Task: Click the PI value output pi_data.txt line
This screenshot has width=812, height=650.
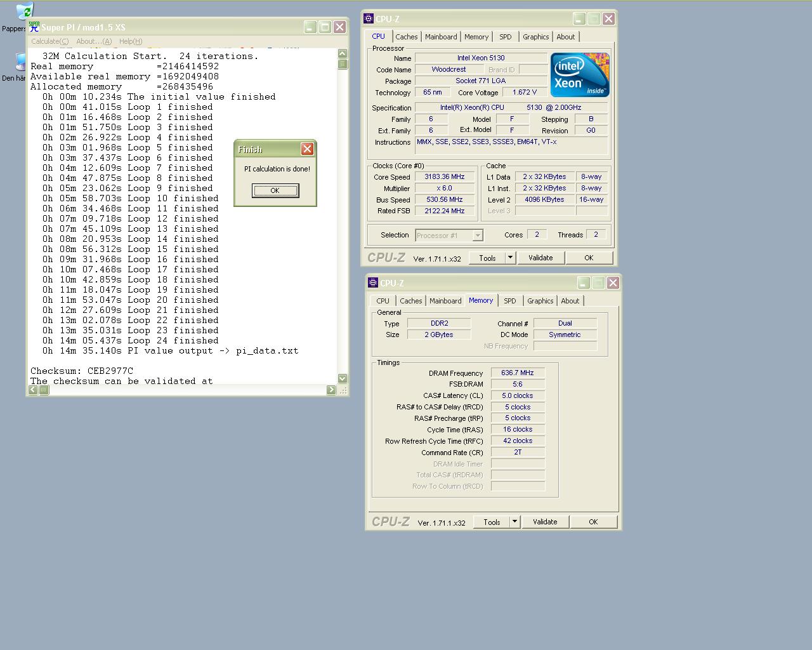Action: tap(170, 350)
